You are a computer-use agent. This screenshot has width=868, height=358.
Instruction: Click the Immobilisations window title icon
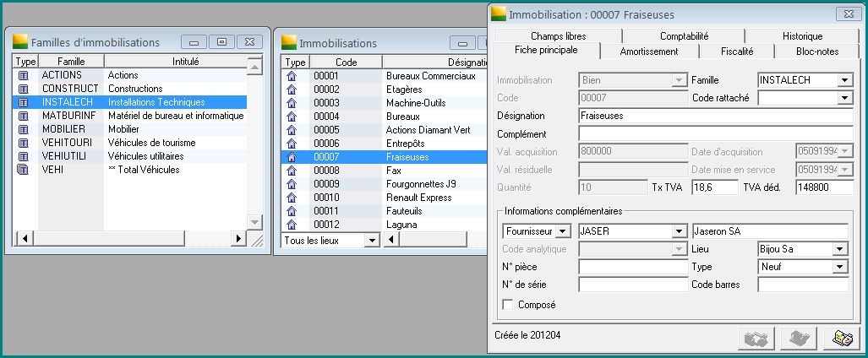(x=289, y=42)
